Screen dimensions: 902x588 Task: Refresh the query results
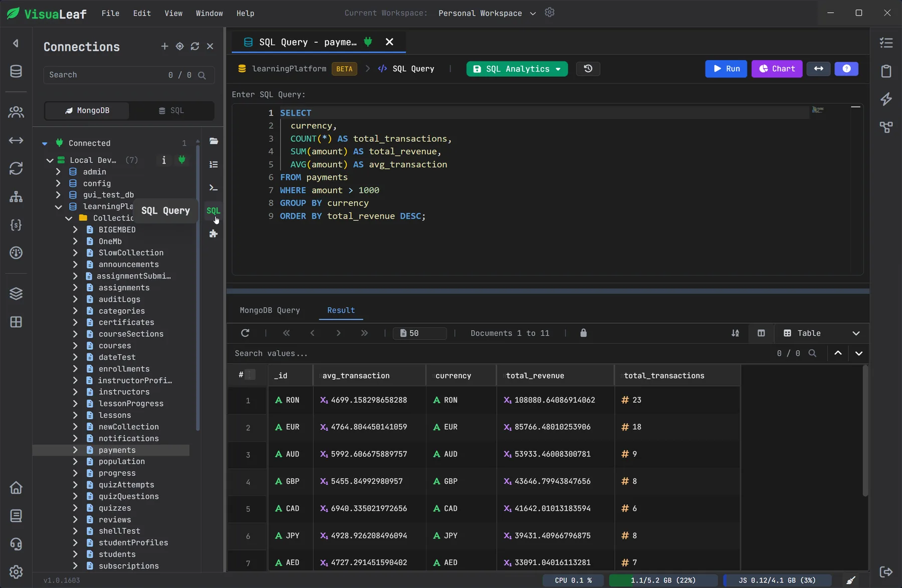pos(245,333)
